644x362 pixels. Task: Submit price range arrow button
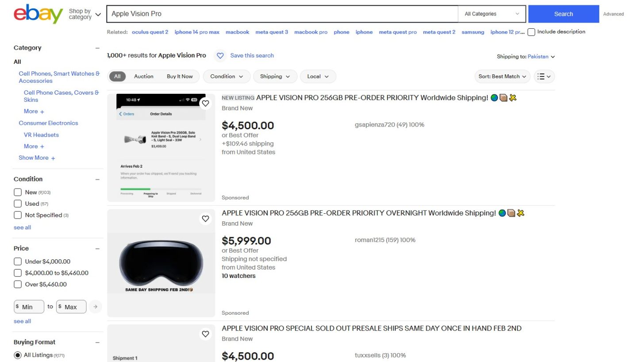pyautogui.click(x=95, y=307)
